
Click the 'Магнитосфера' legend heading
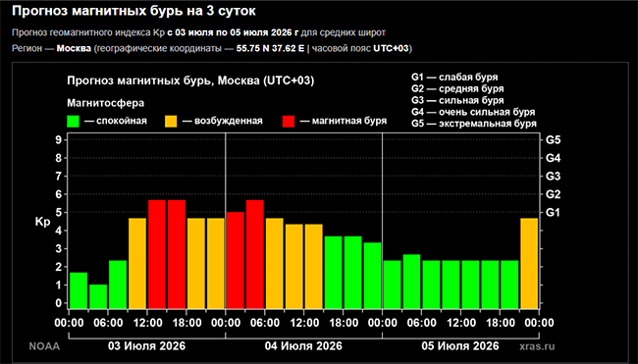105,103
